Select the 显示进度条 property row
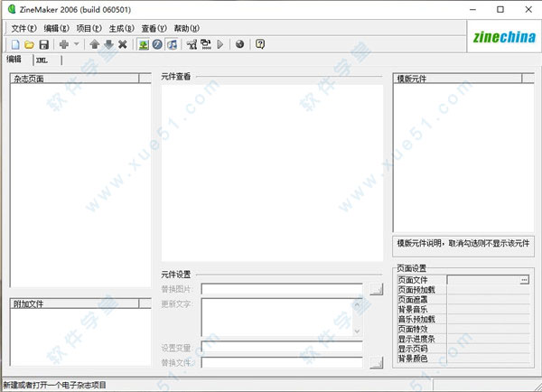The width and height of the screenshot is (542, 392). [x=463, y=339]
